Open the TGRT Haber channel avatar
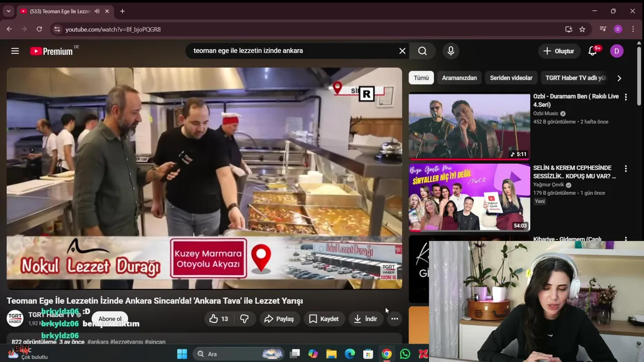Screen dimensions: 644x362 (15, 319)
